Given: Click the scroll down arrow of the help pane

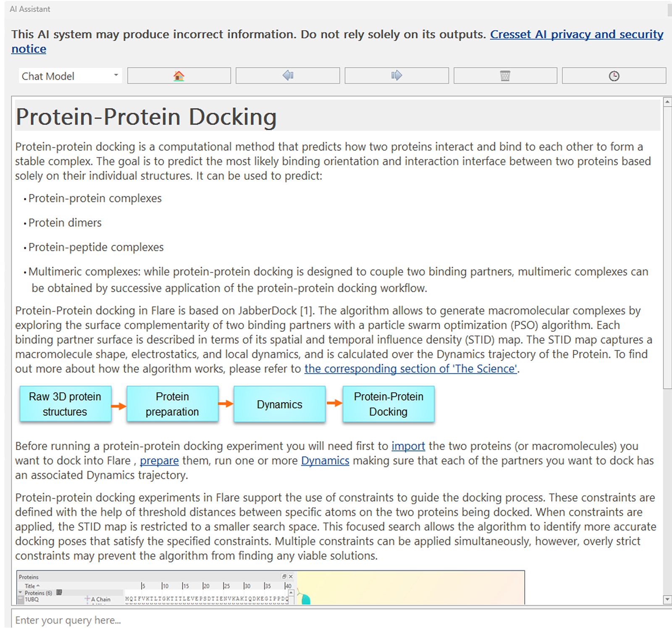Looking at the screenshot, I should point(667,600).
